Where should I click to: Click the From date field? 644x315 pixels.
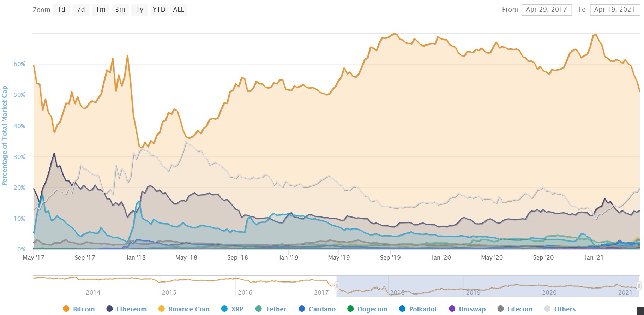pos(546,10)
